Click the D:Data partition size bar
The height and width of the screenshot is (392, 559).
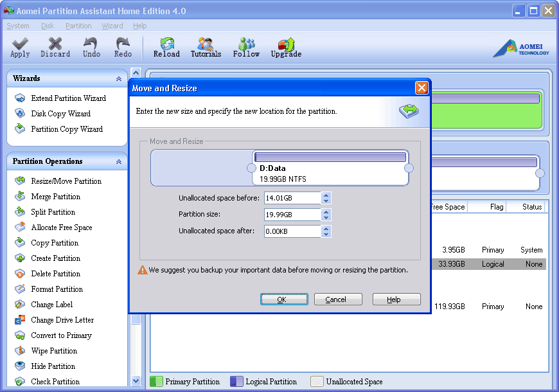point(330,157)
